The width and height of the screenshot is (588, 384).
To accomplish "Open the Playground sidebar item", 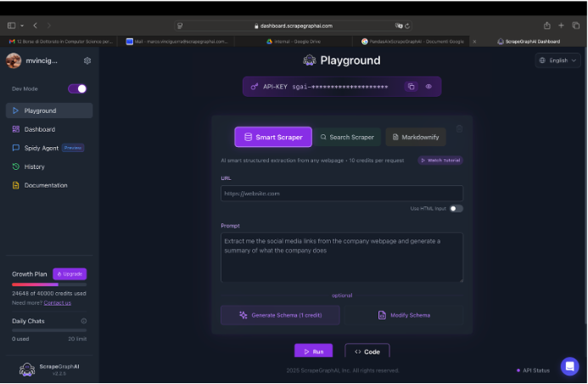I will [49, 110].
